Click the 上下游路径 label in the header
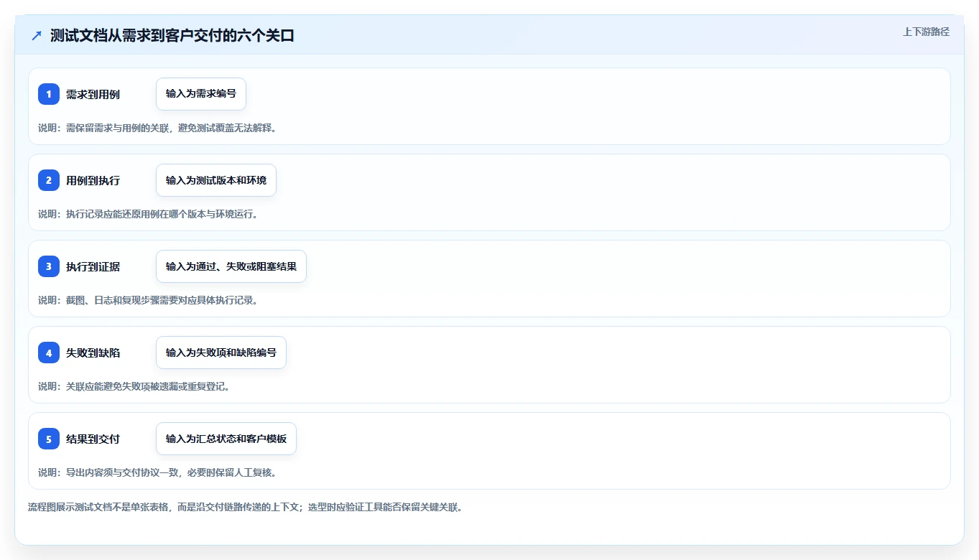 (x=926, y=32)
